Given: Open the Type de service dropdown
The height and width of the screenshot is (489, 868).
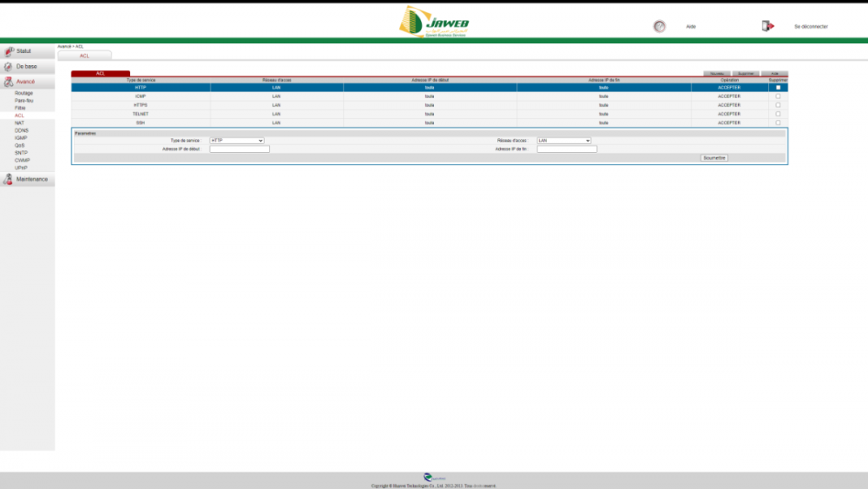Looking at the screenshot, I should tap(237, 140).
